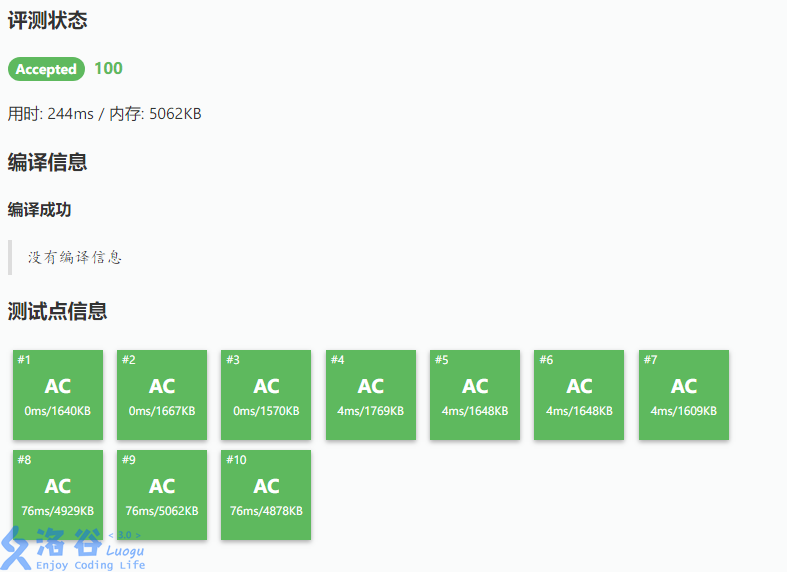Click the Luogu logo icon
The image size is (787, 572).
point(16,548)
